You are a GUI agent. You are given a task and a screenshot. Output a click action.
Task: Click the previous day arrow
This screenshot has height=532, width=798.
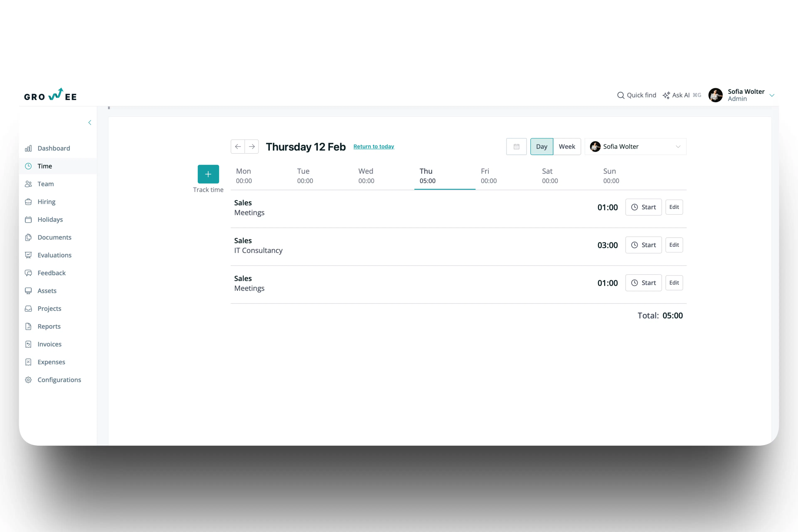(238, 146)
